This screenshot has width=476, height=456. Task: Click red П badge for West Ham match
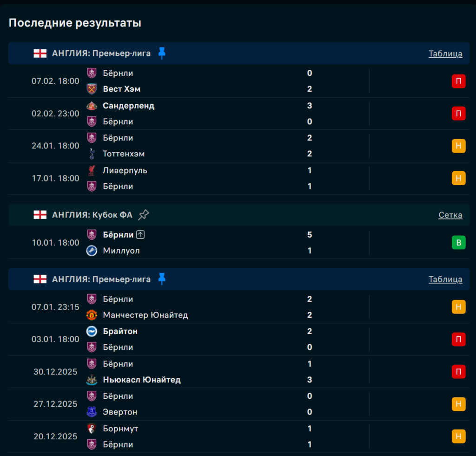point(458,81)
